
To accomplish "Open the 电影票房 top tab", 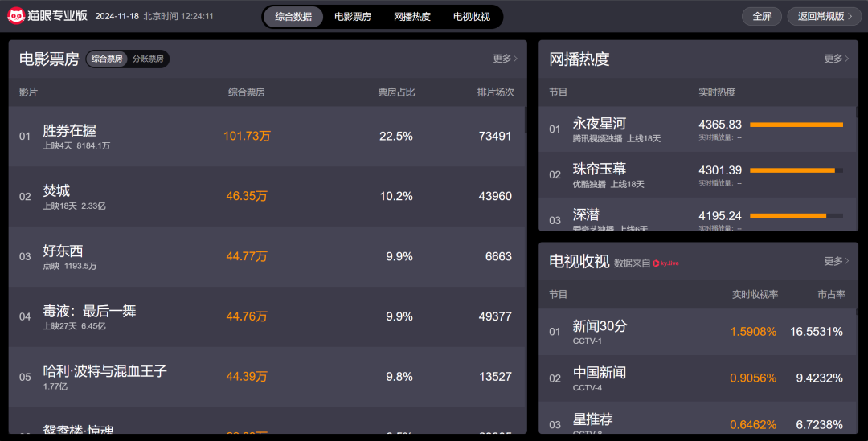I will point(353,17).
